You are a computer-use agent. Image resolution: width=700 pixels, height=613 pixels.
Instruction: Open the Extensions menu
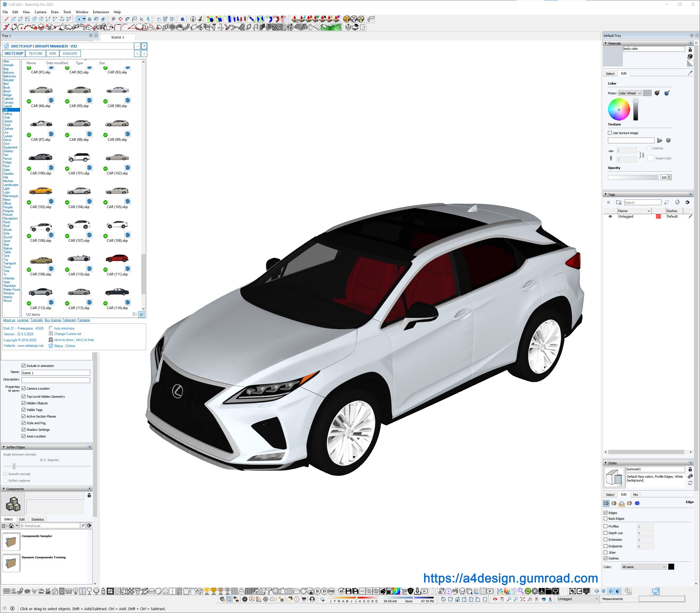[x=101, y=12]
